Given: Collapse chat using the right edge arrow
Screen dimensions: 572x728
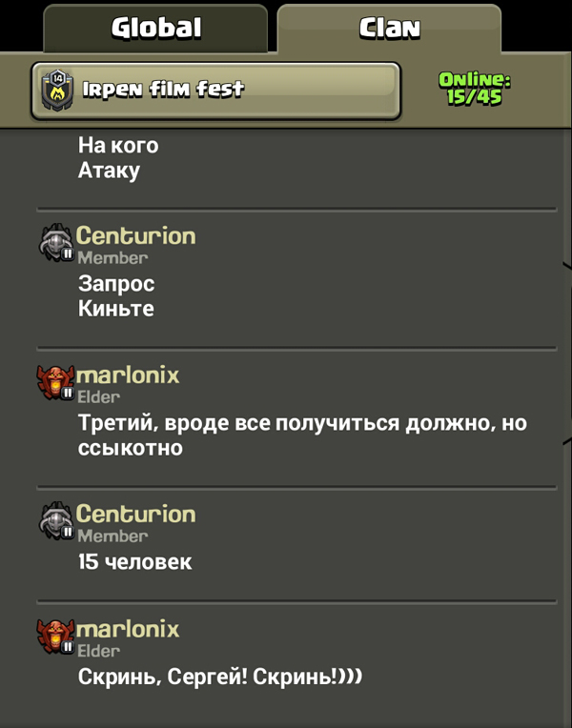Looking at the screenshot, I should (x=567, y=353).
